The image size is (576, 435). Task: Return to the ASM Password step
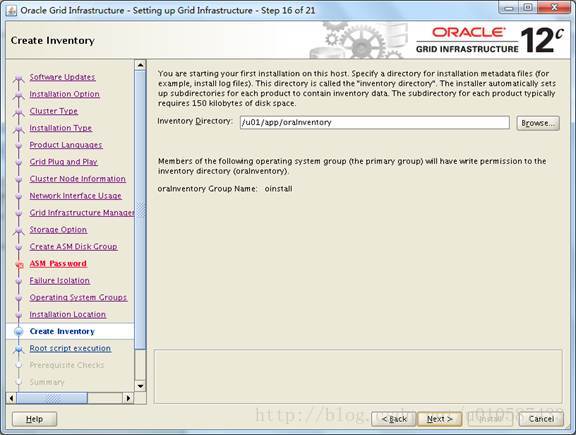tap(58, 263)
